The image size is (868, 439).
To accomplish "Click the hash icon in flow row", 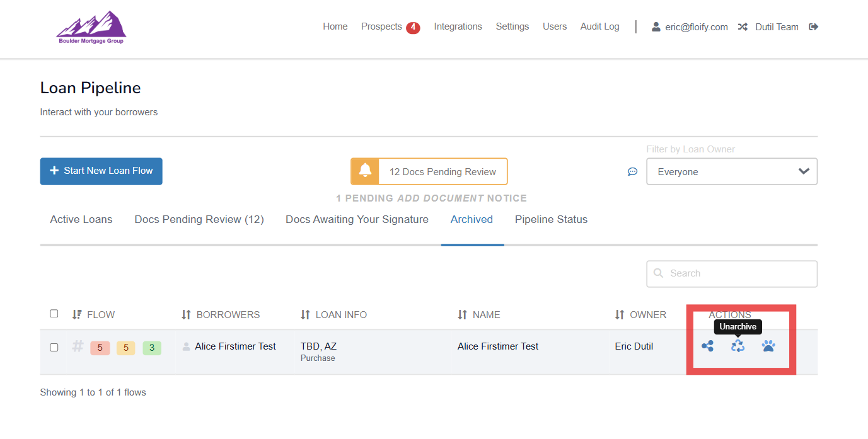I will tap(78, 346).
